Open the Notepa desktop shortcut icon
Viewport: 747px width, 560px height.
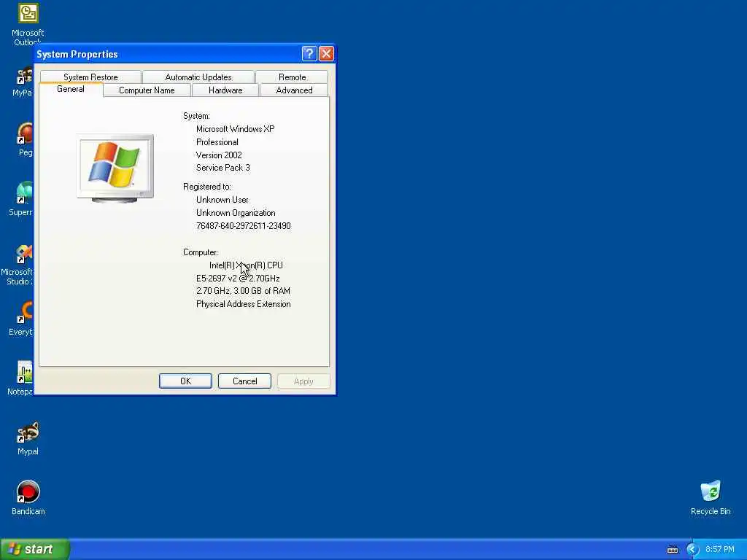pos(25,373)
